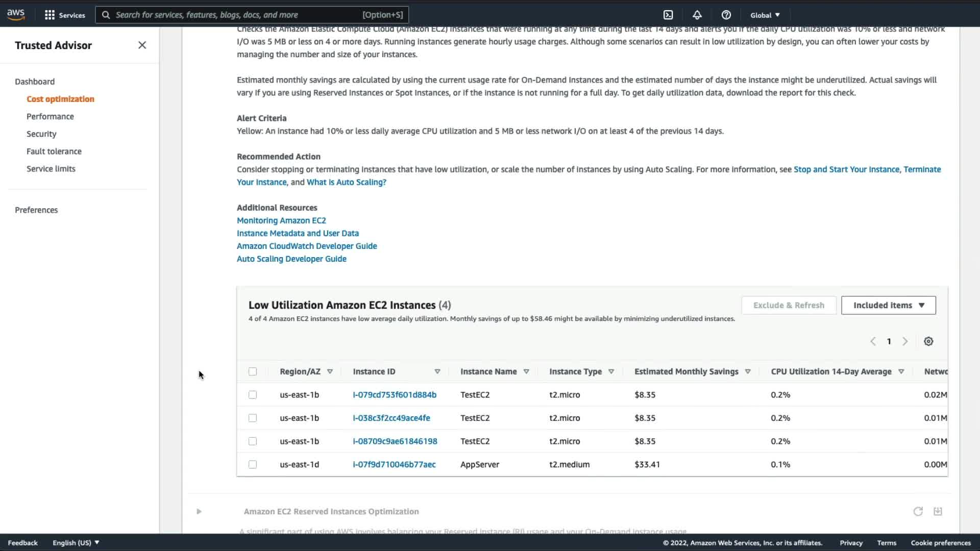This screenshot has height=551, width=980.
Task: Expand the Global region selector
Action: 765,15
